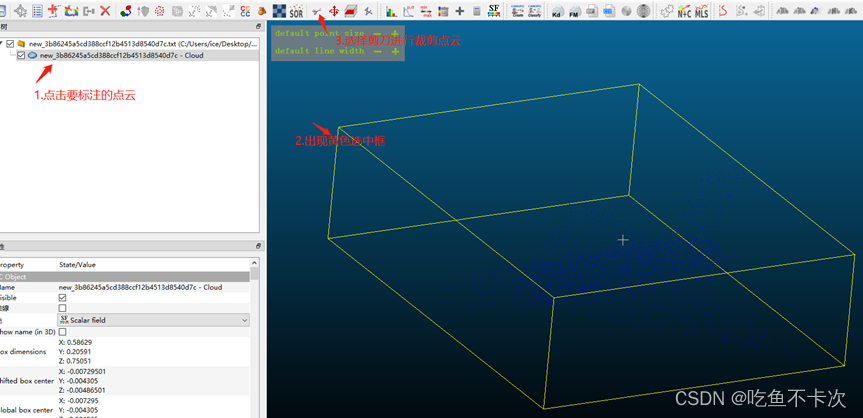Screen dimensions: 863x418
Task: Open the Scalar field color dropdown
Action: click(x=154, y=320)
